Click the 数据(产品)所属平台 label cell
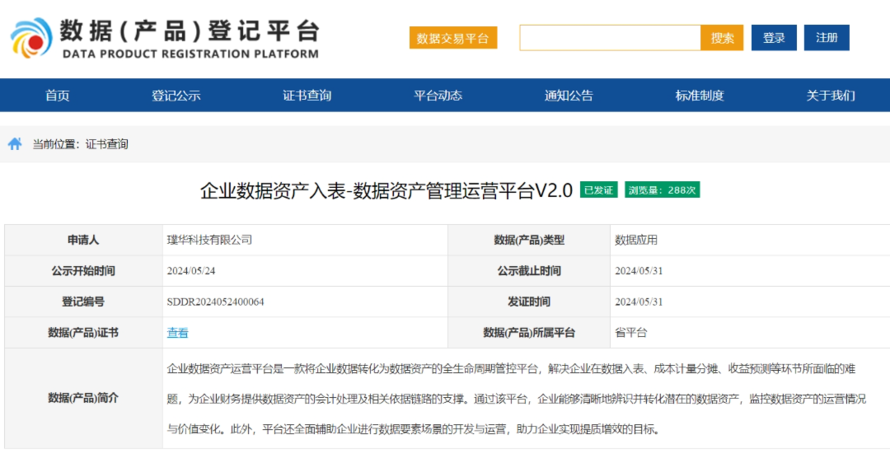This screenshot has width=890, height=463. [529, 333]
